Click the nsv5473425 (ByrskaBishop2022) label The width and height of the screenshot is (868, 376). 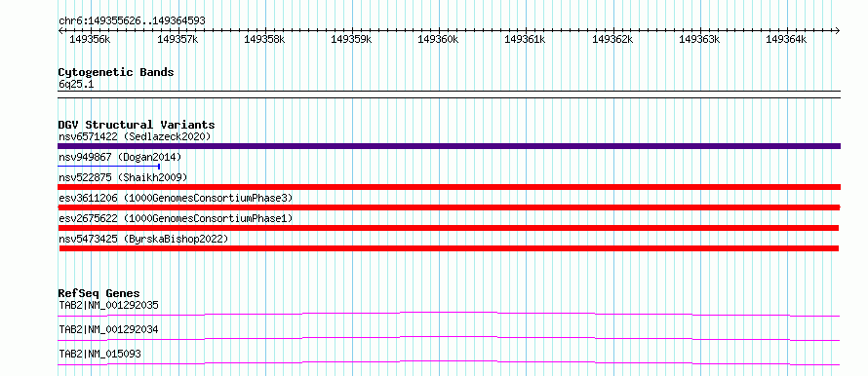pos(143,239)
